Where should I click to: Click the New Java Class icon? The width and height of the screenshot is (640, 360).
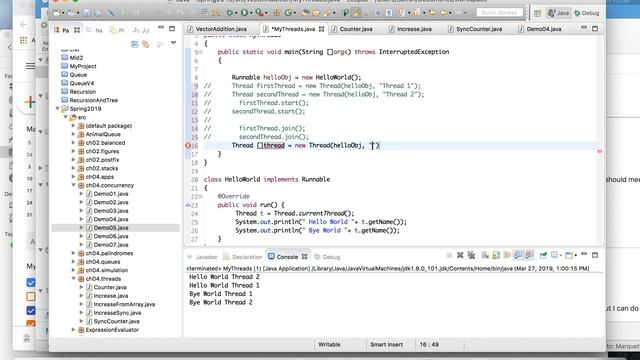point(288,13)
